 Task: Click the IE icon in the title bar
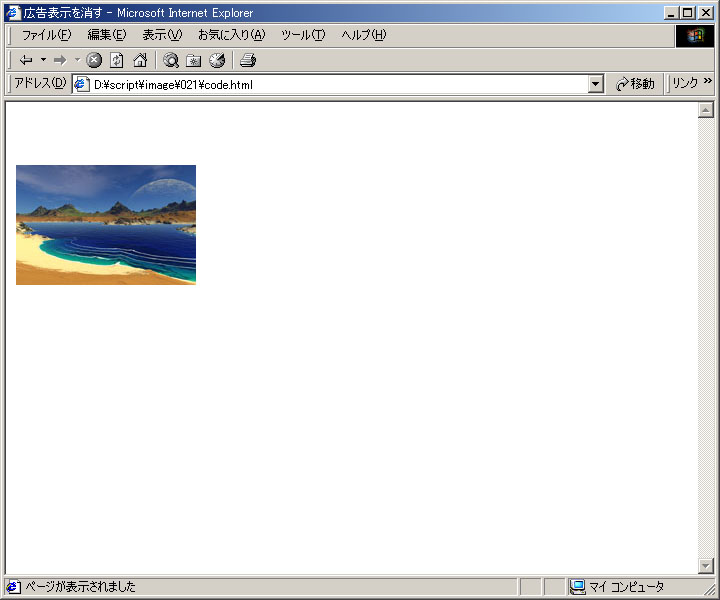[13, 12]
